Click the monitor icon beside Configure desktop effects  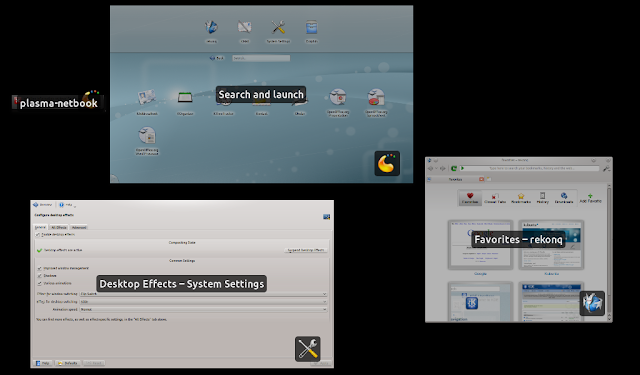(x=326, y=217)
